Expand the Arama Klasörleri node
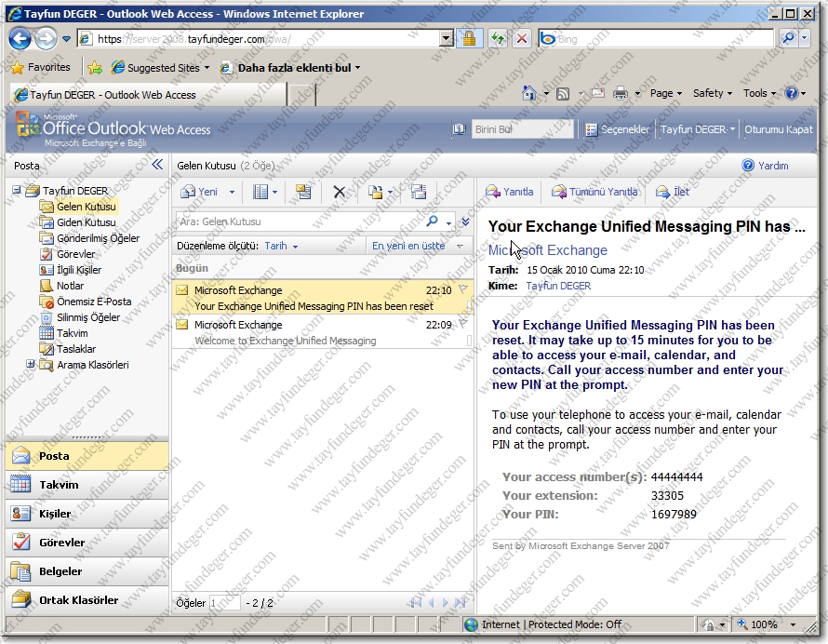 point(30,364)
